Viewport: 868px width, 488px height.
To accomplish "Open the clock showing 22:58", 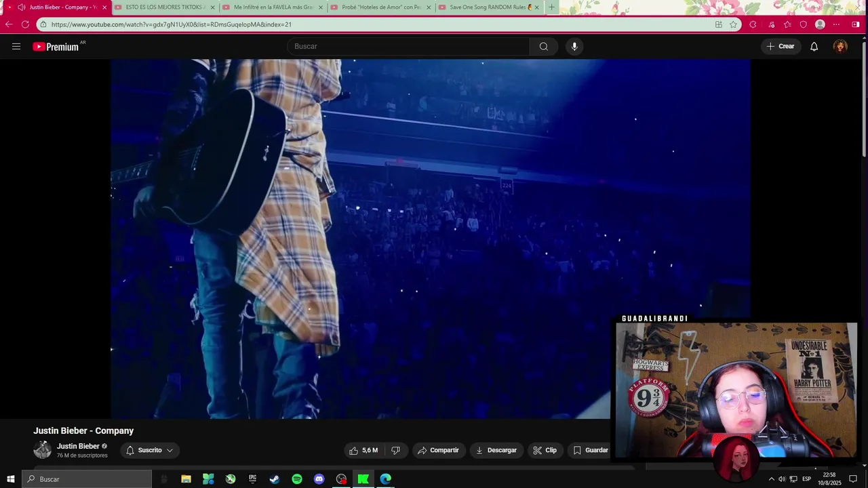I will [829, 479].
